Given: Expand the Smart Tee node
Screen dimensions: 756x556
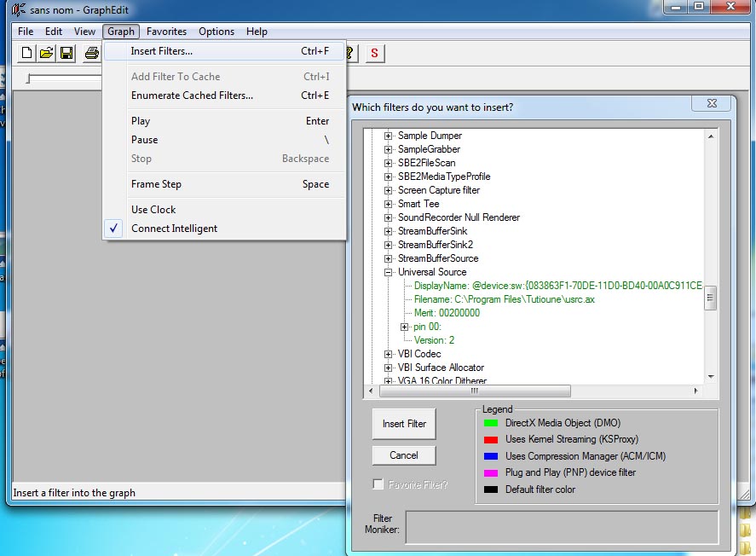Looking at the screenshot, I should 388,204.
